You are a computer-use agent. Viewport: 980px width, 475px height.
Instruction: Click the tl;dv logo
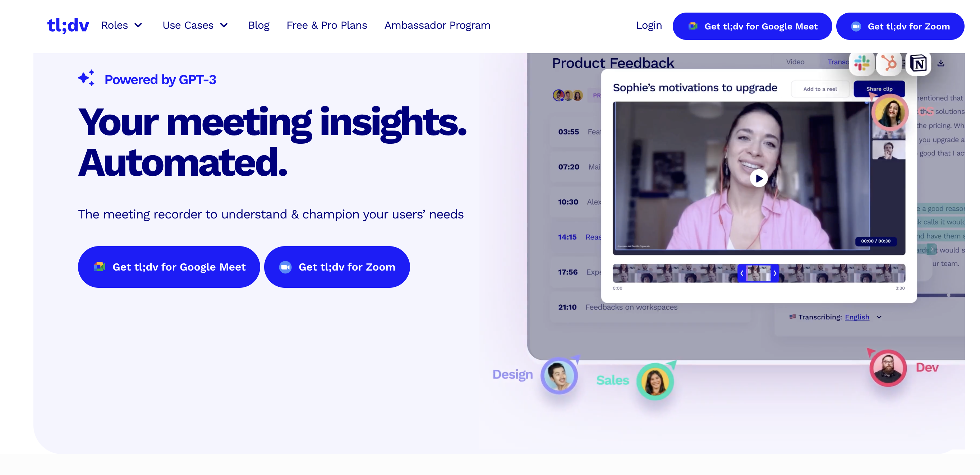[x=68, y=26]
